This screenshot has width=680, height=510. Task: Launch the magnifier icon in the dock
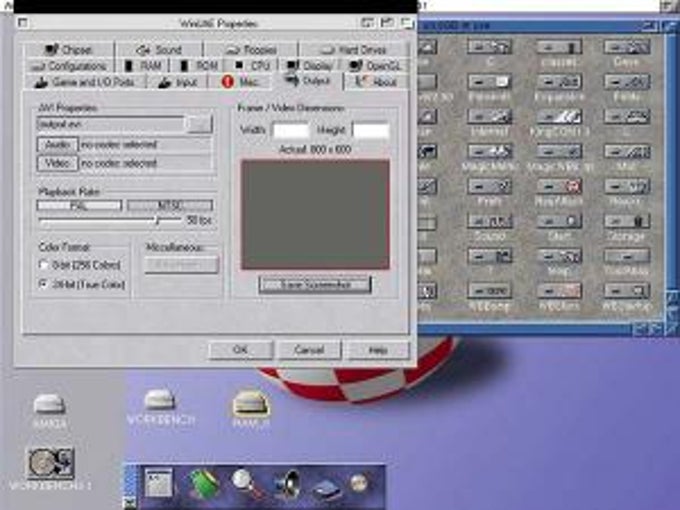245,482
